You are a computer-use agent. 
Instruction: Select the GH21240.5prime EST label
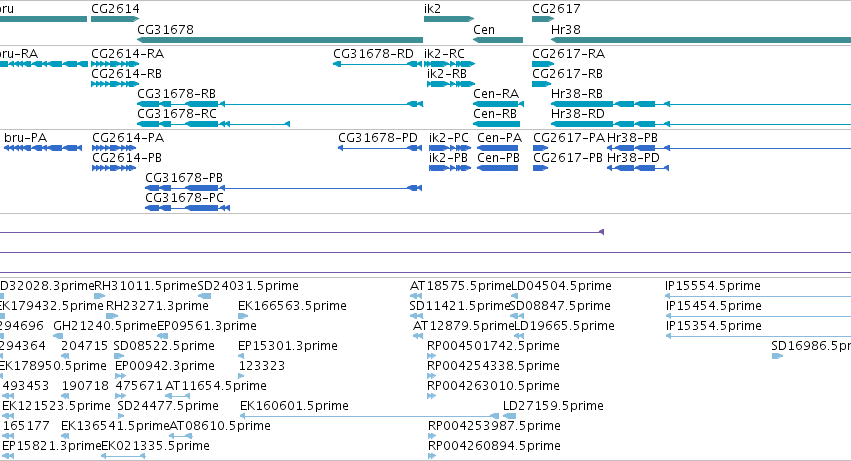tap(105, 326)
